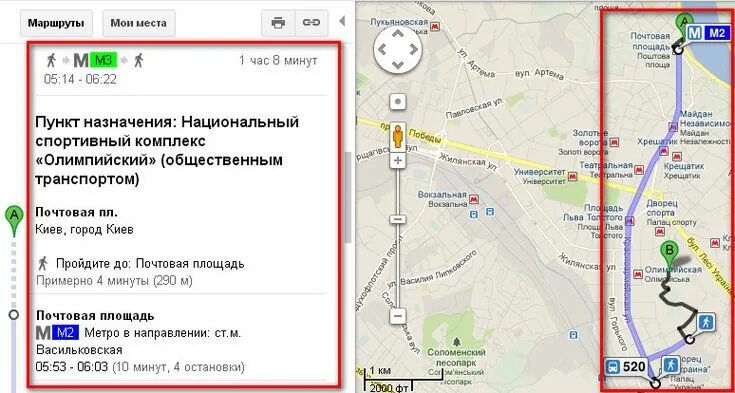Select green marker B on the map
The height and width of the screenshot is (393, 735).
[670, 255]
